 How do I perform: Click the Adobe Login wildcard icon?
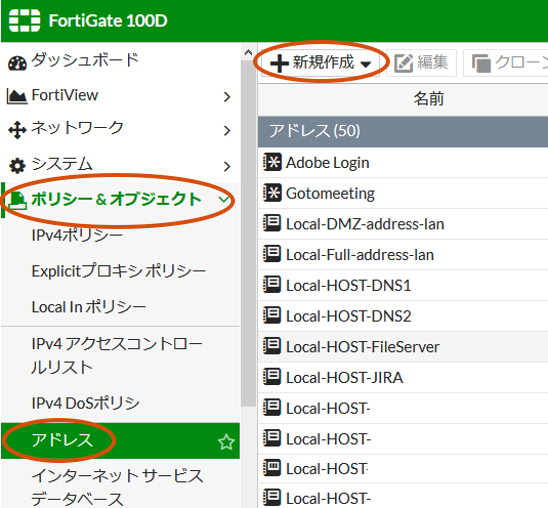272,162
